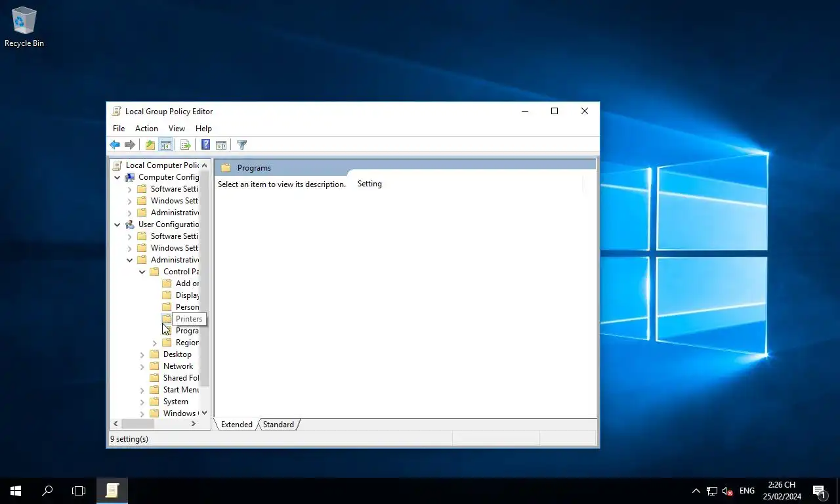The width and height of the screenshot is (840, 504).
Task: Open Task View on taskbar
Action: click(79, 491)
